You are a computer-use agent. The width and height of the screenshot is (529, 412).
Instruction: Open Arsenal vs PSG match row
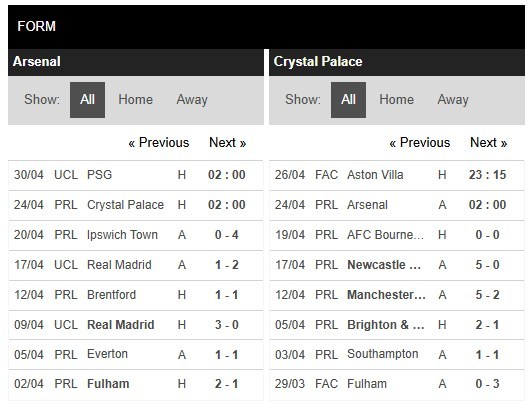[x=136, y=175]
